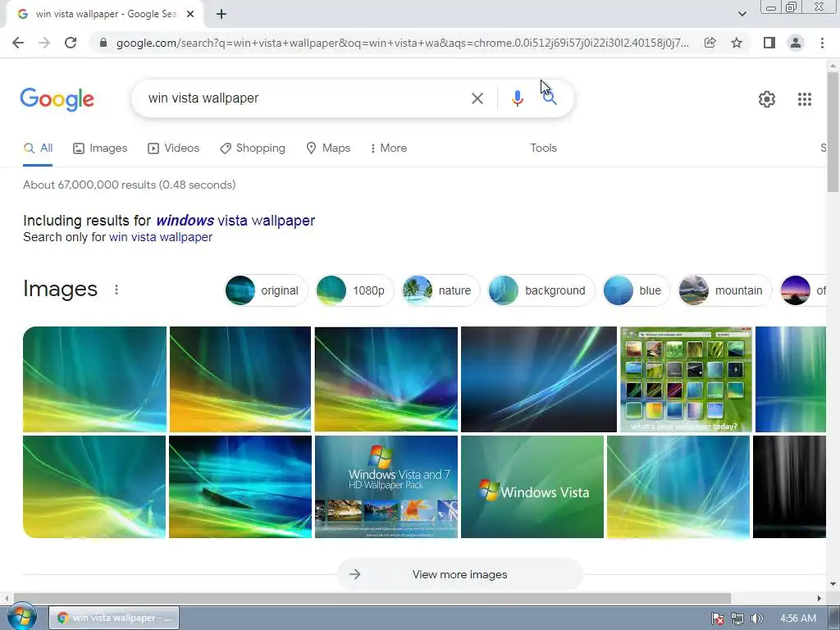The image size is (840, 630).
Task: Click the vertical page scrollbar thumb
Action: tap(833, 131)
